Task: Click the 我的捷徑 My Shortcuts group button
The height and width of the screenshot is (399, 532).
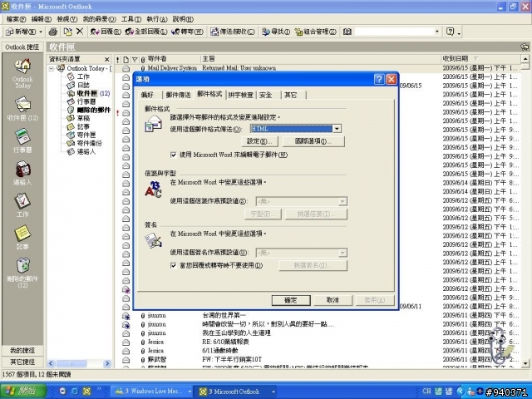Action: point(22,350)
